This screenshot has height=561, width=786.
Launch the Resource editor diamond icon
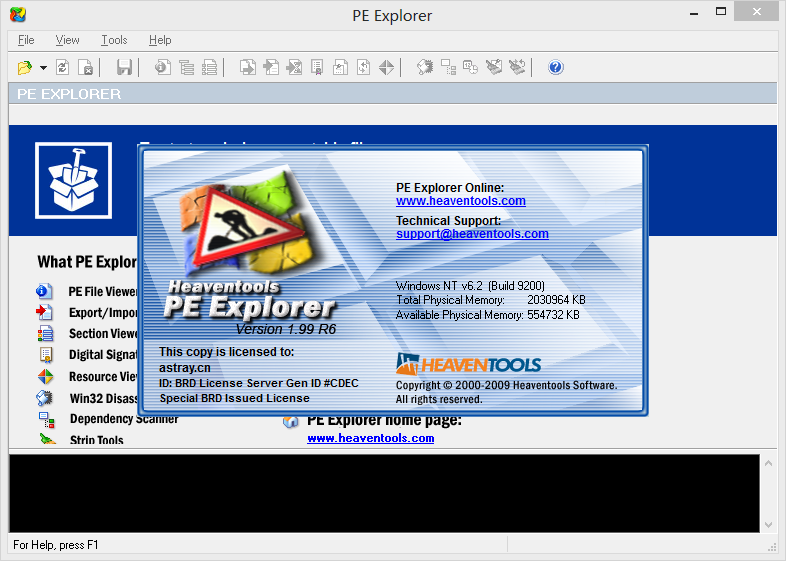[386, 67]
